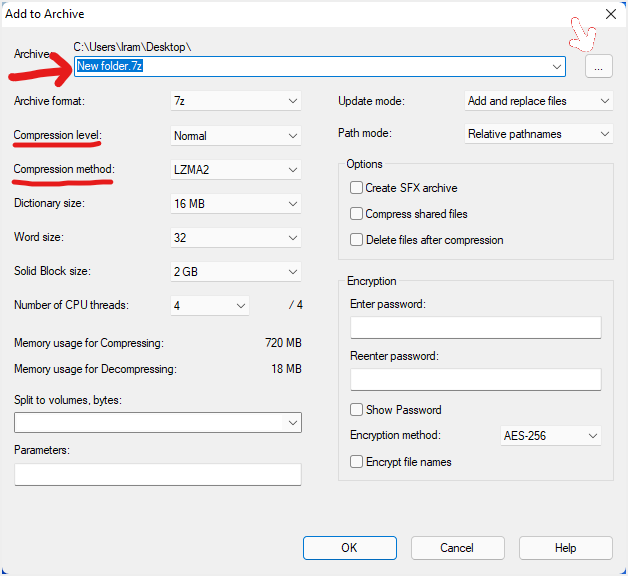
Task: Close the Add to Archive dialog
Action: click(610, 14)
